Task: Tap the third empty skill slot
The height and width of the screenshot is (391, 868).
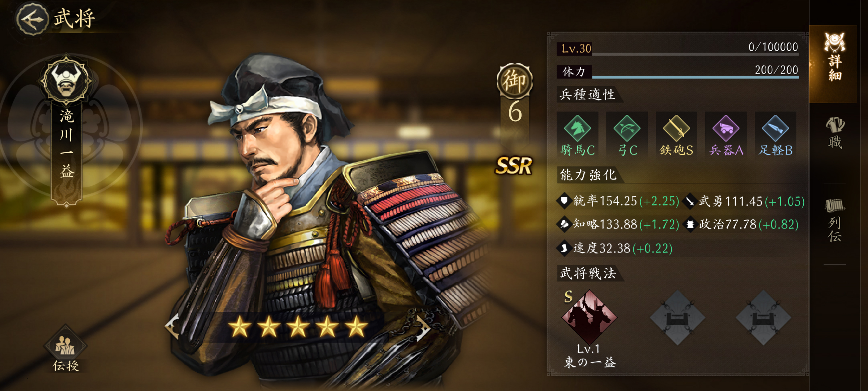Action: pyautogui.click(x=763, y=317)
